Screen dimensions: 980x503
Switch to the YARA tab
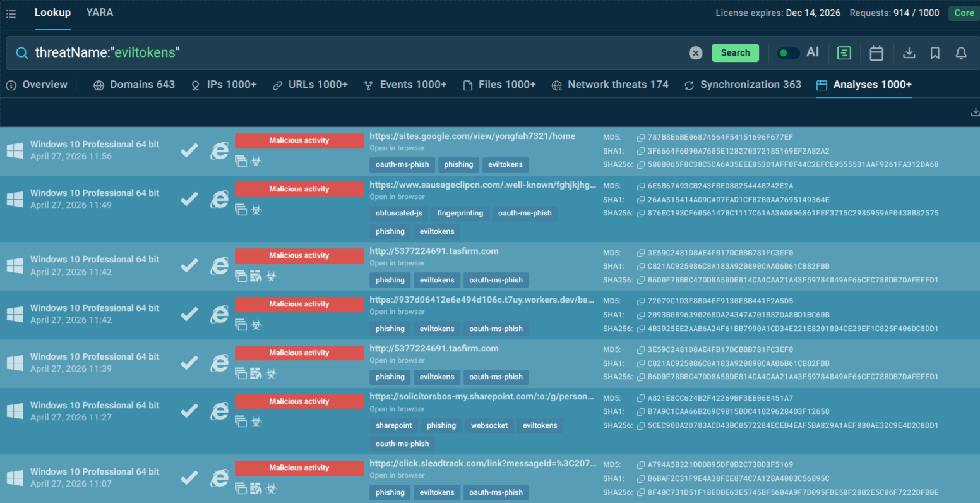99,13
